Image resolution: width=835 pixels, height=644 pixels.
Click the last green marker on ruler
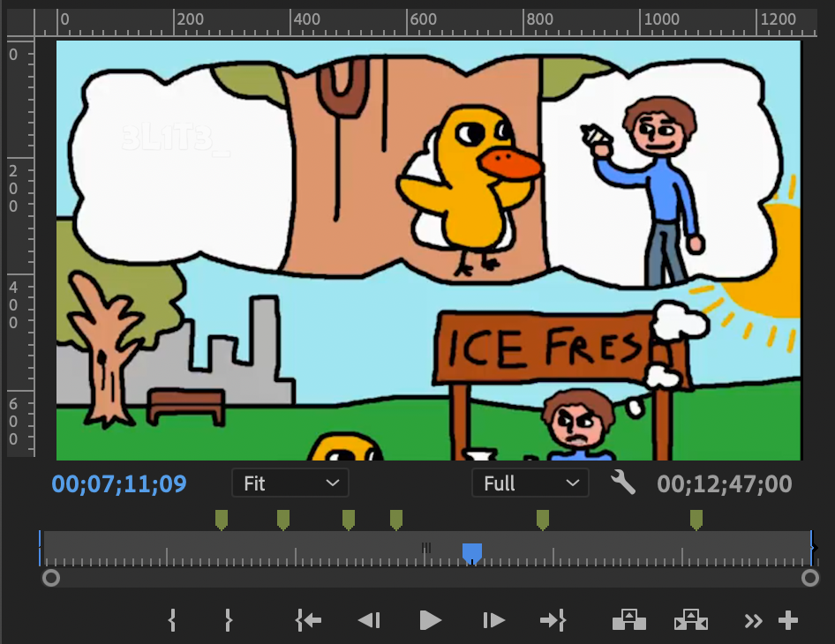coord(696,520)
